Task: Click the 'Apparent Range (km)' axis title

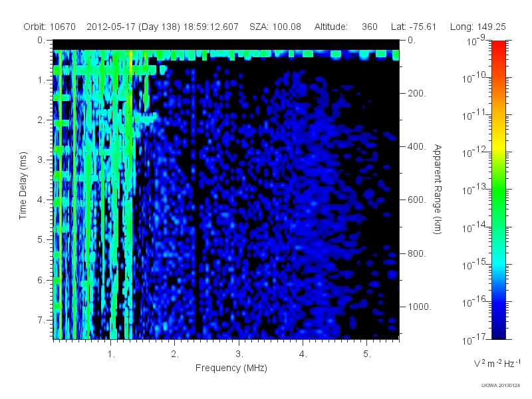Action: (438, 189)
